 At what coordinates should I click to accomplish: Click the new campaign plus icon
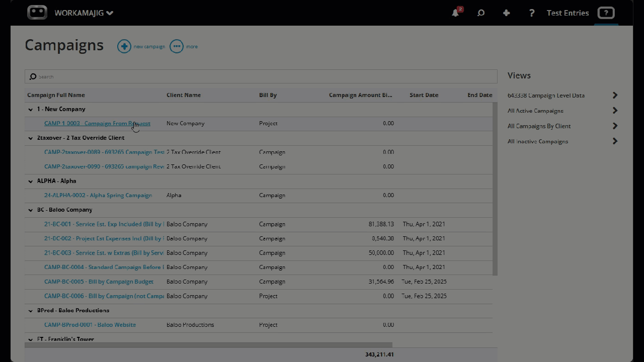pos(124,47)
